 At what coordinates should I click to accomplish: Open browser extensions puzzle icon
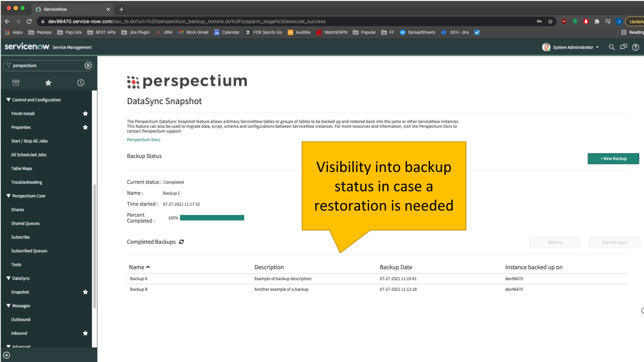597,22
